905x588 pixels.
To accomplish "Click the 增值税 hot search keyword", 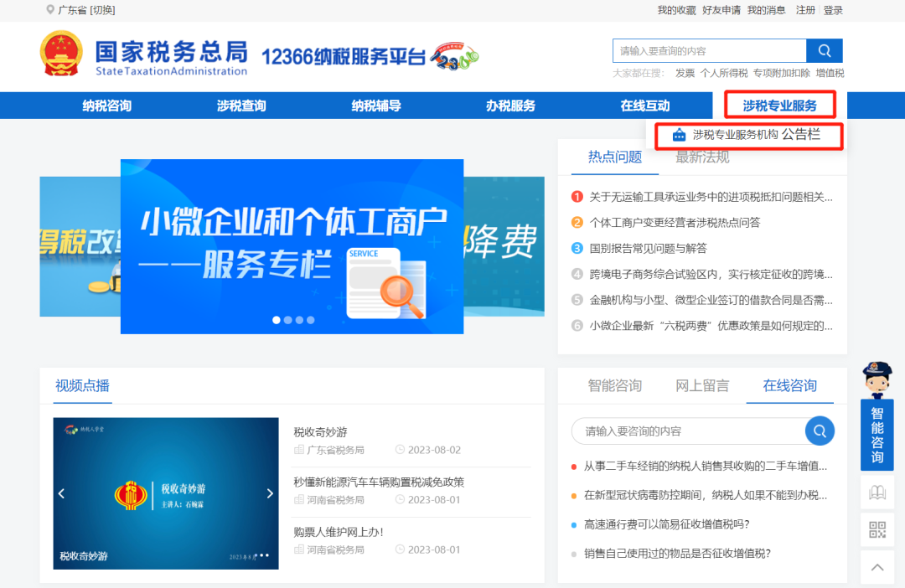I will (x=830, y=73).
